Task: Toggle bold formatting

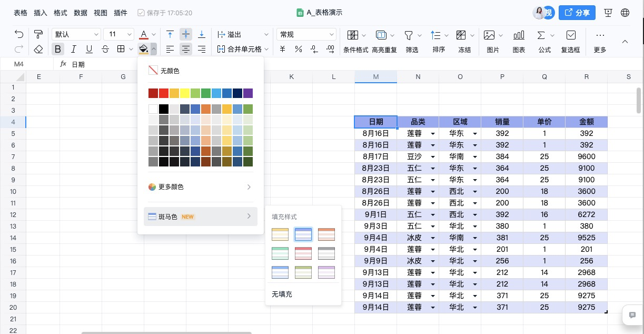Action: pyautogui.click(x=58, y=49)
